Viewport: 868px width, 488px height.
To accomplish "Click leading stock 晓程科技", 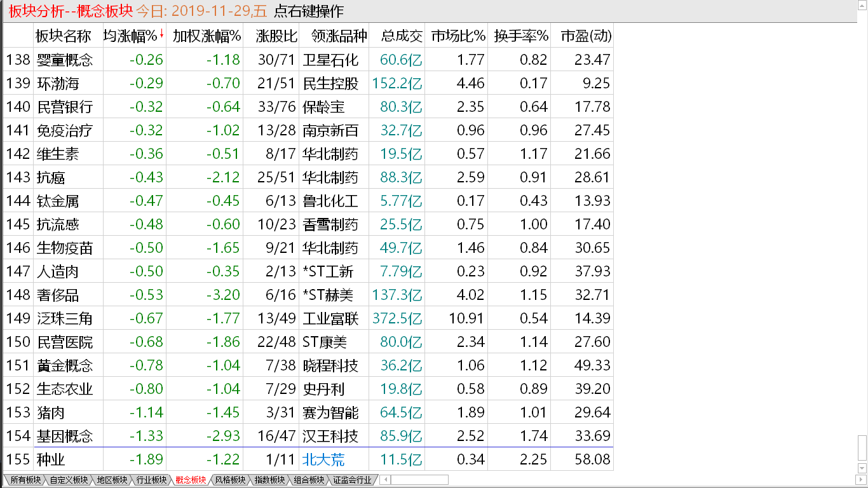I will tap(331, 365).
